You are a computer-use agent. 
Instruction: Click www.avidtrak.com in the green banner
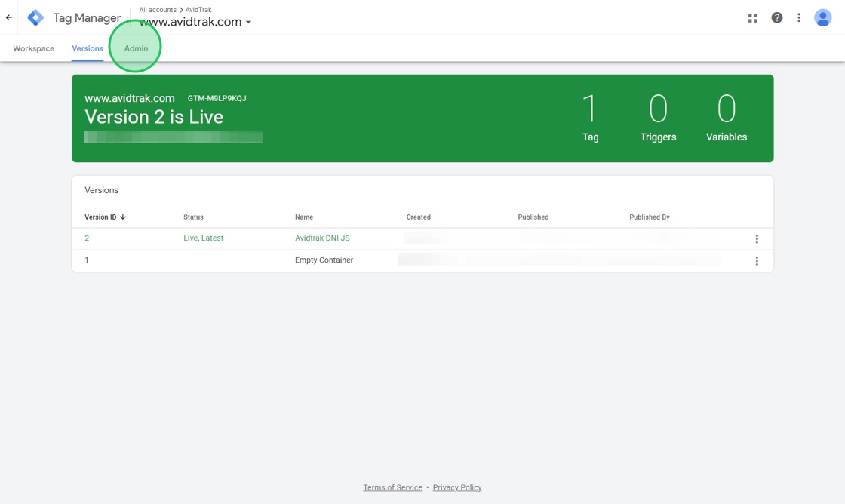point(129,98)
